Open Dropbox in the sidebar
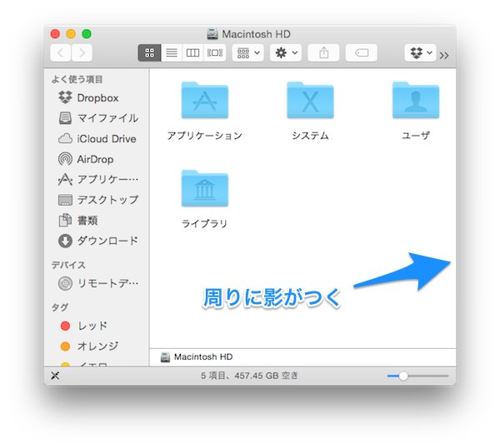The image size is (500, 448). 96,97
